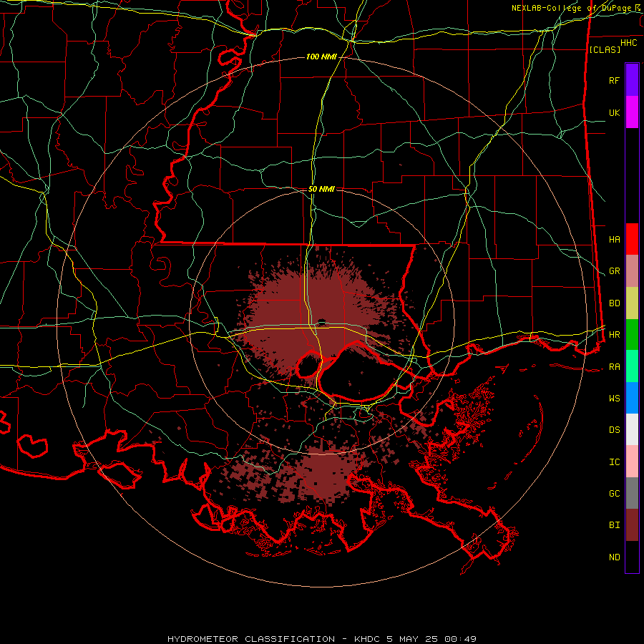Viewport: 644px width, 644px height.
Task: Click the 100 NMI range ring label
Action: coord(321,57)
